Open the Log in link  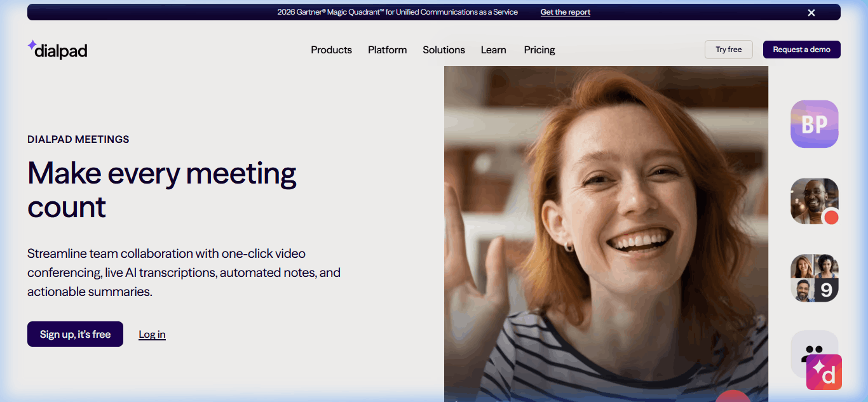[x=152, y=334]
